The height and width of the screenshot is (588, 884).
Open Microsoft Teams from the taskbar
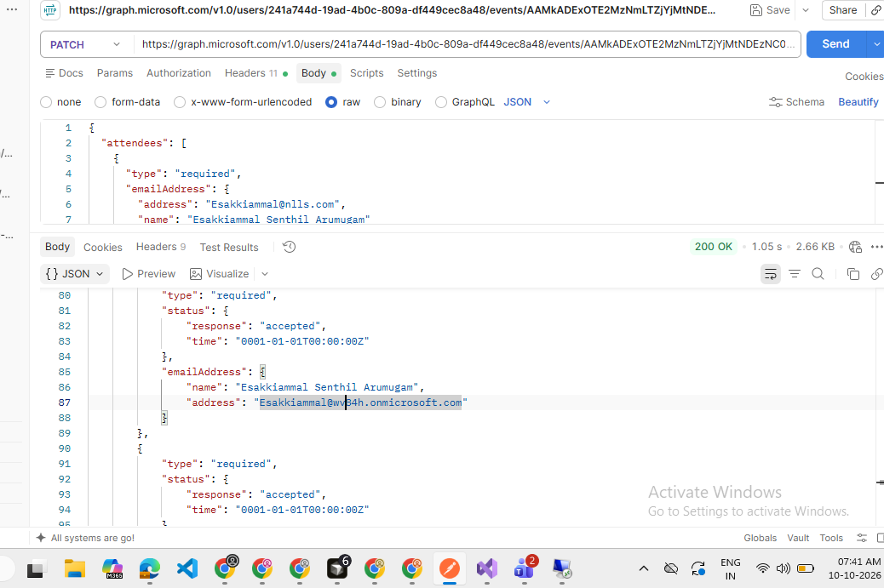[525, 568]
